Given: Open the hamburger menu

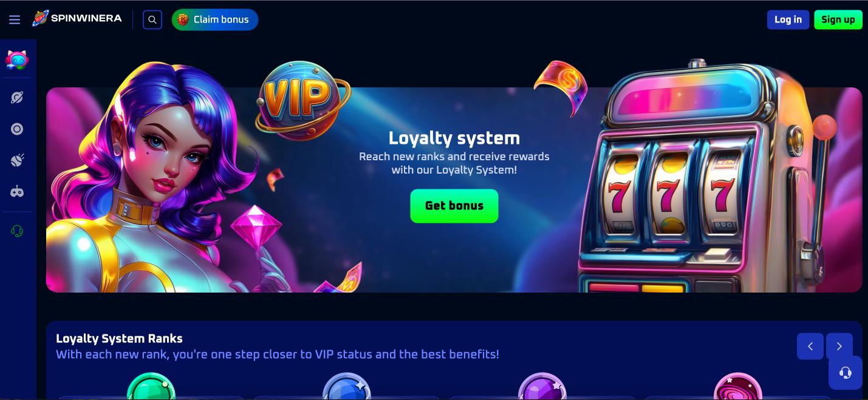Looking at the screenshot, I should (15, 19).
